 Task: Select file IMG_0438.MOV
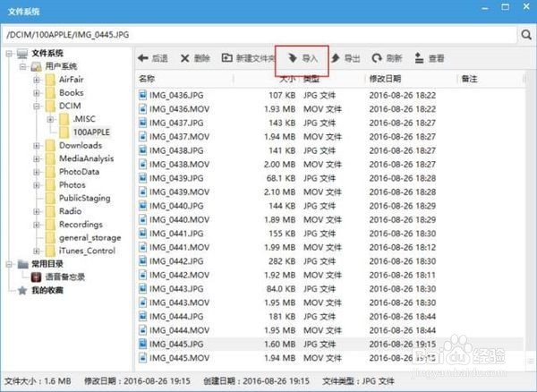[179, 165]
